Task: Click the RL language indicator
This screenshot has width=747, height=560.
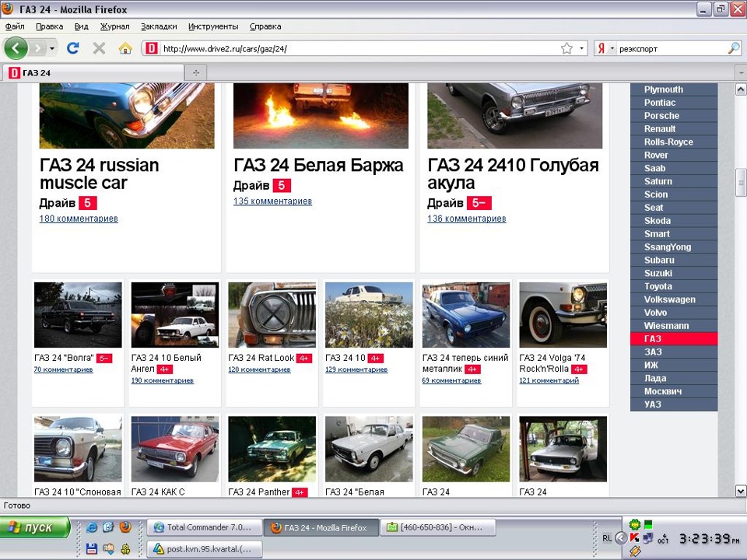Action: (x=607, y=538)
